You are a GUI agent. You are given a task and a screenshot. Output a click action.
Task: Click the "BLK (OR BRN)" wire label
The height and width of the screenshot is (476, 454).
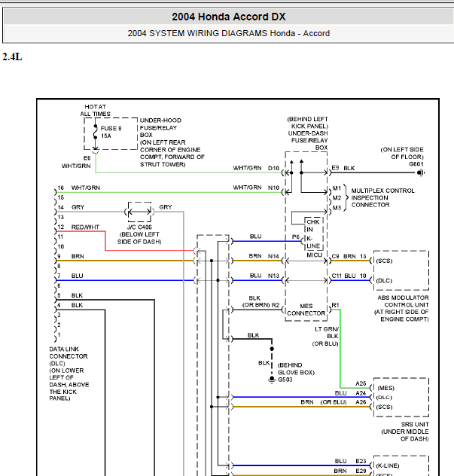(255, 302)
